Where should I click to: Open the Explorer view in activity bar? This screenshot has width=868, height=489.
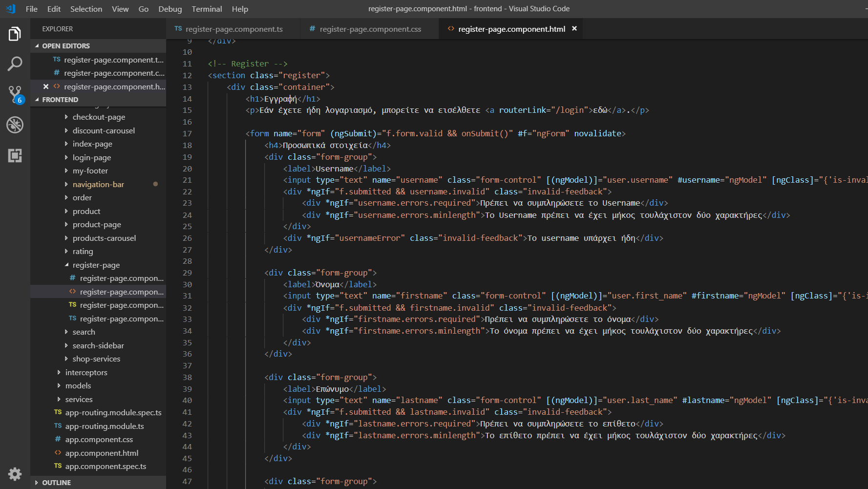click(x=15, y=34)
